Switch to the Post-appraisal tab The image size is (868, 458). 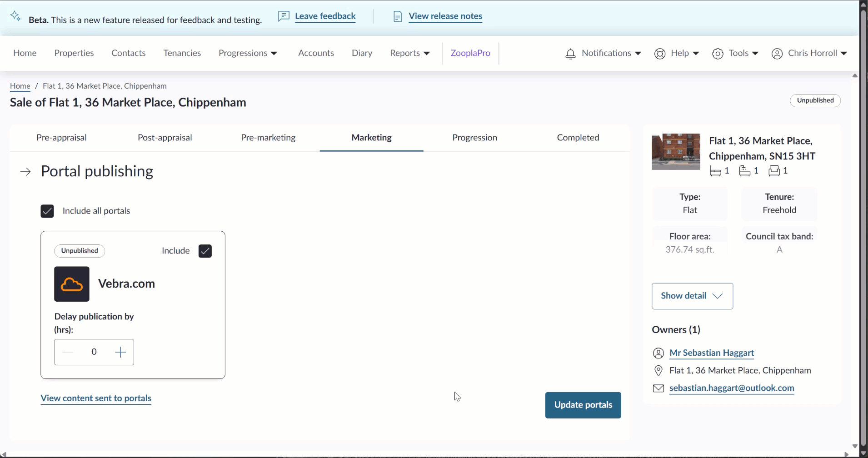[x=165, y=138]
